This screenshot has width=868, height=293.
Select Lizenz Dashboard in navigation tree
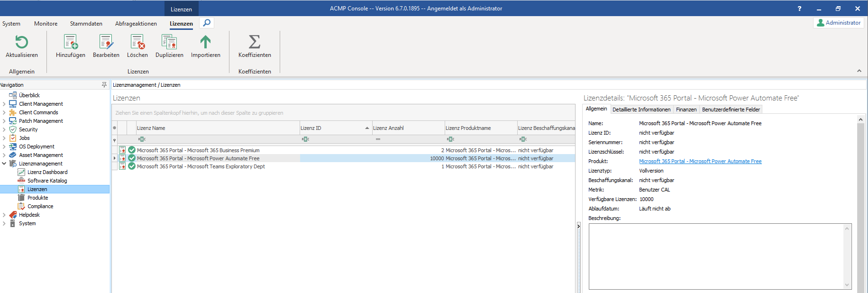47,172
